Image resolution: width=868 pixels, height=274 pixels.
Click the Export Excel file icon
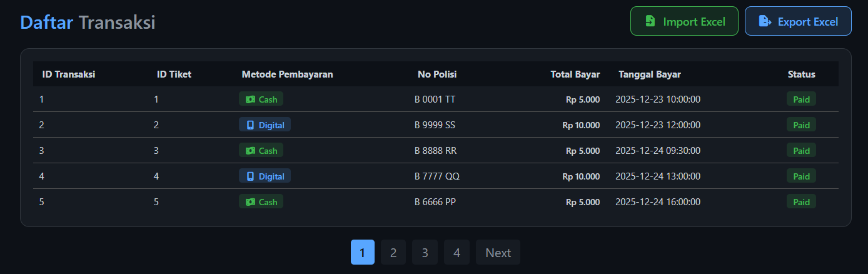click(764, 21)
